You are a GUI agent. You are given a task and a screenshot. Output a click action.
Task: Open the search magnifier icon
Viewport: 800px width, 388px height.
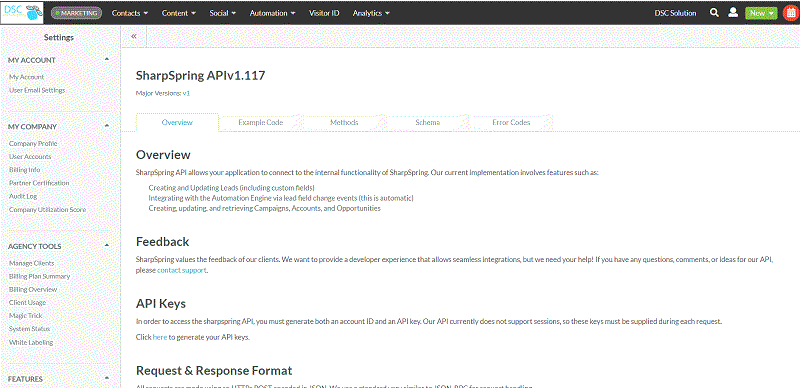(x=714, y=13)
